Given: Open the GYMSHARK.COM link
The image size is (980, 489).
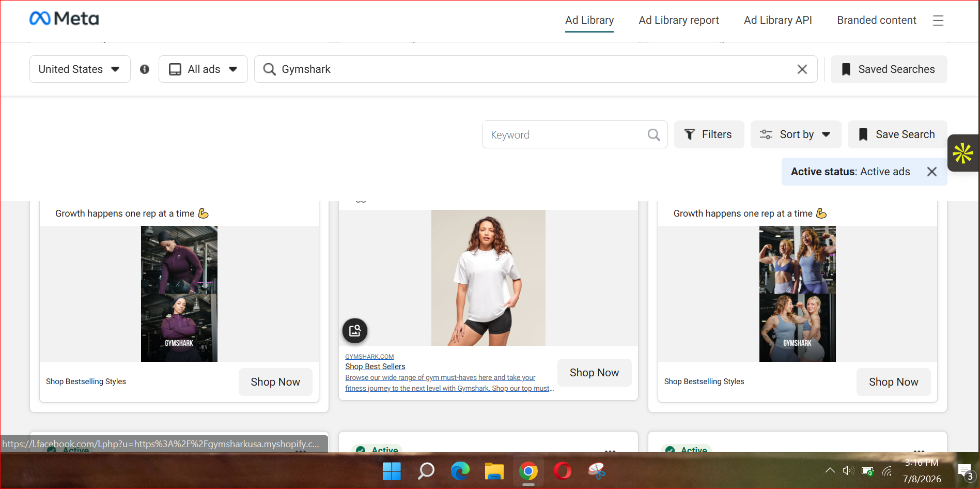Looking at the screenshot, I should coord(369,357).
